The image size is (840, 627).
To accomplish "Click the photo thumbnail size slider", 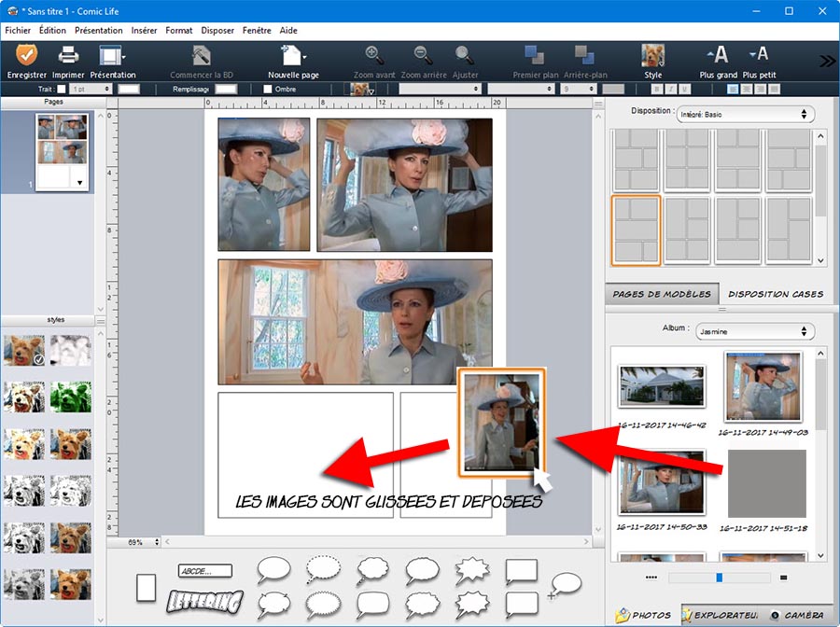I will (x=719, y=578).
